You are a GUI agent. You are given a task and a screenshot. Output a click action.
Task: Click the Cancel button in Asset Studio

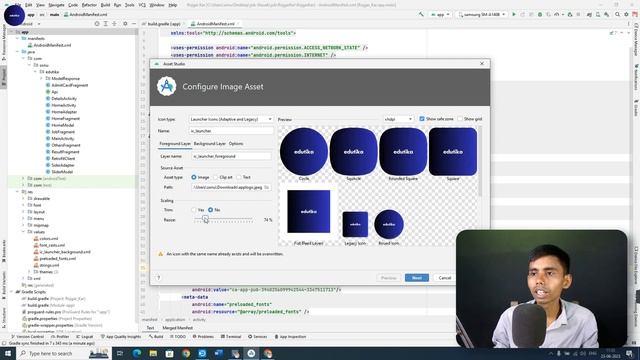[x=444, y=278]
